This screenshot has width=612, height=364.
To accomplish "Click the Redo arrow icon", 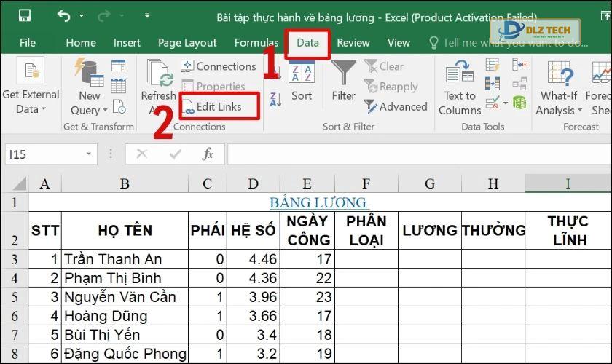I will (104, 15).
